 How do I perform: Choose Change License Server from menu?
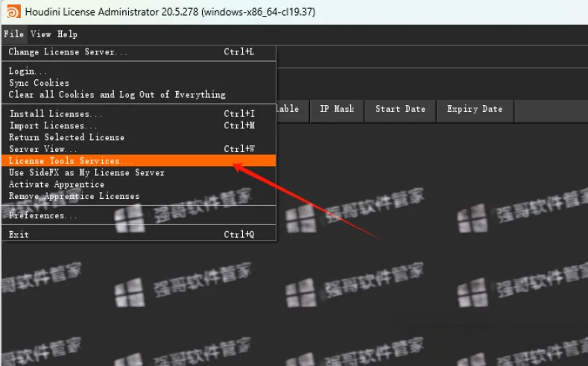click(139, 52)
